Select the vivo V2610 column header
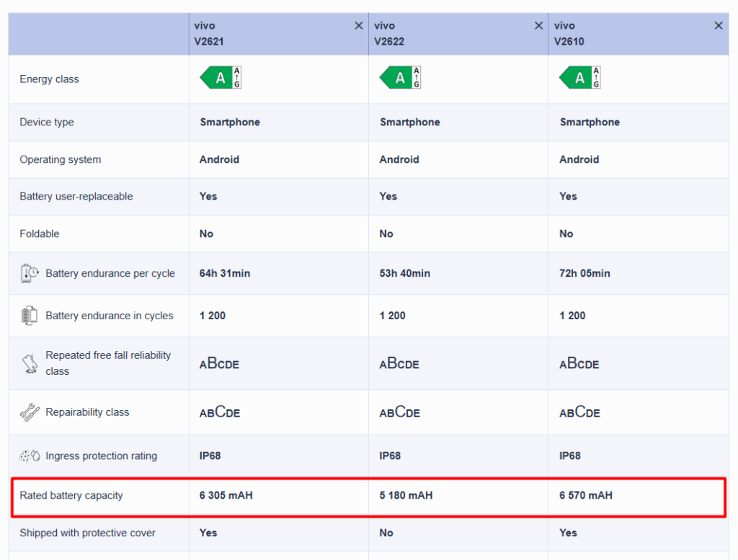Image resolution: width=738 pixels, height=560 pixels. [x=639, y=34]
